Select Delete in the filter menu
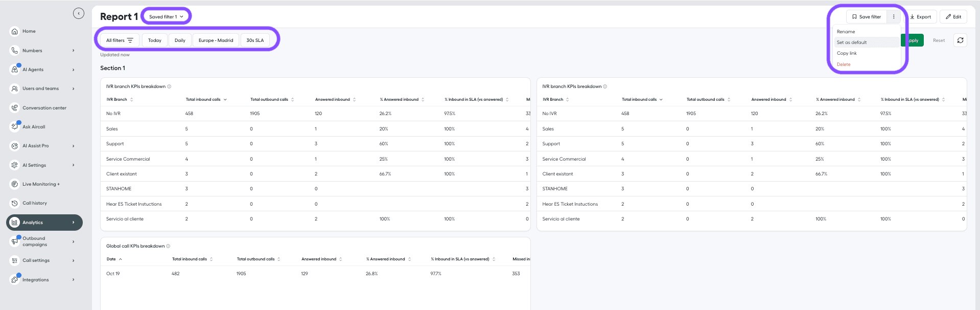Screen dimensions: 980x310 (844, 64)
